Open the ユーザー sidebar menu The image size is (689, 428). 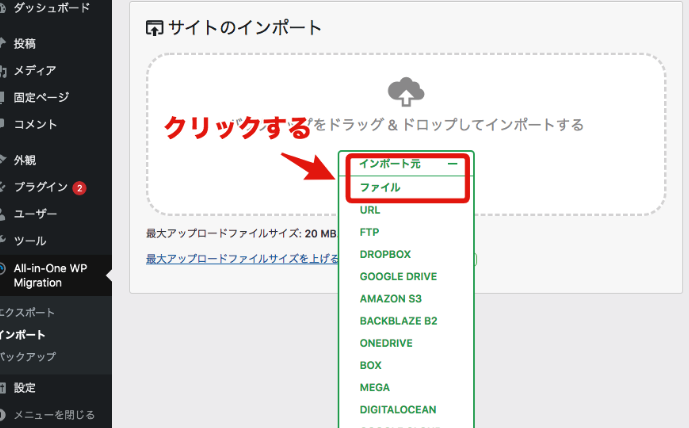coord(35,214)
